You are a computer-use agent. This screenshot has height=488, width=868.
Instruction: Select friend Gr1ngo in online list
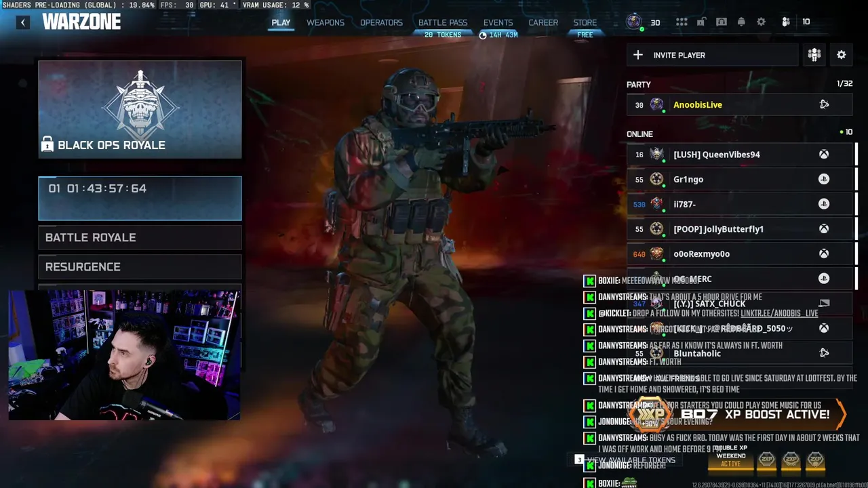[x=739, y=179]
